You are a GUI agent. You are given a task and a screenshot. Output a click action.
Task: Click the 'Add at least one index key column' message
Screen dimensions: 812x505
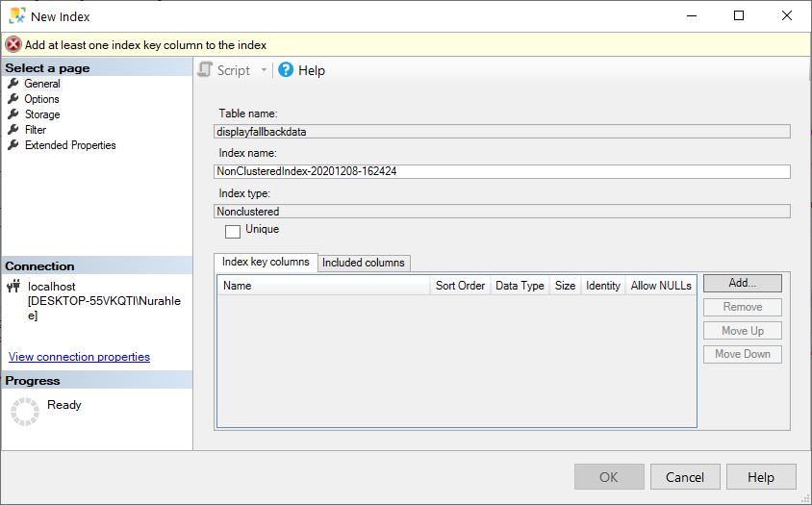(x=145, y=45)
